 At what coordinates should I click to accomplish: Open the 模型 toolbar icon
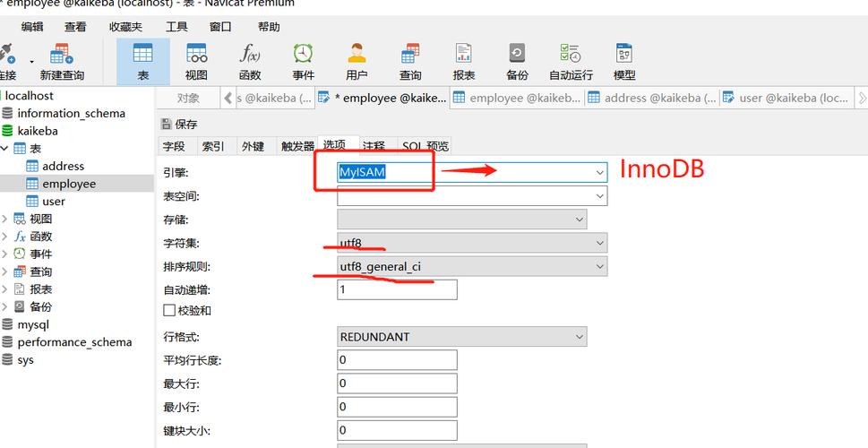pyautogui.click(x=624, y=54)
